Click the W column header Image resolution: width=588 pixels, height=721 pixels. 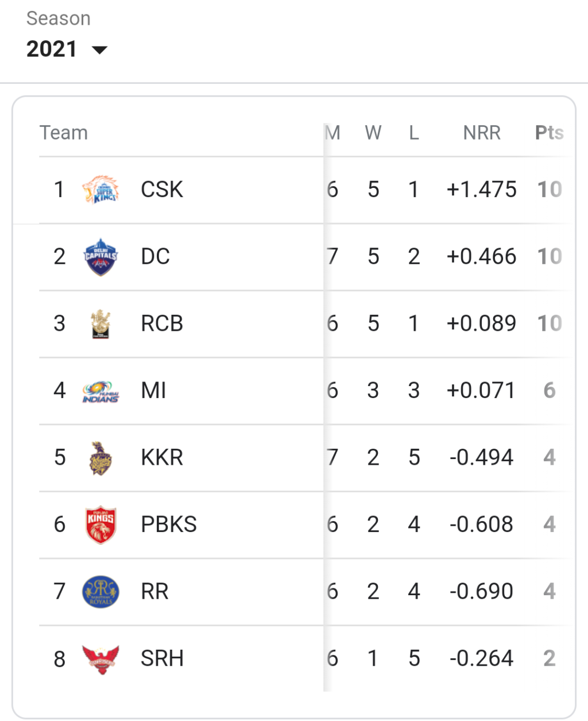[373, 133]
